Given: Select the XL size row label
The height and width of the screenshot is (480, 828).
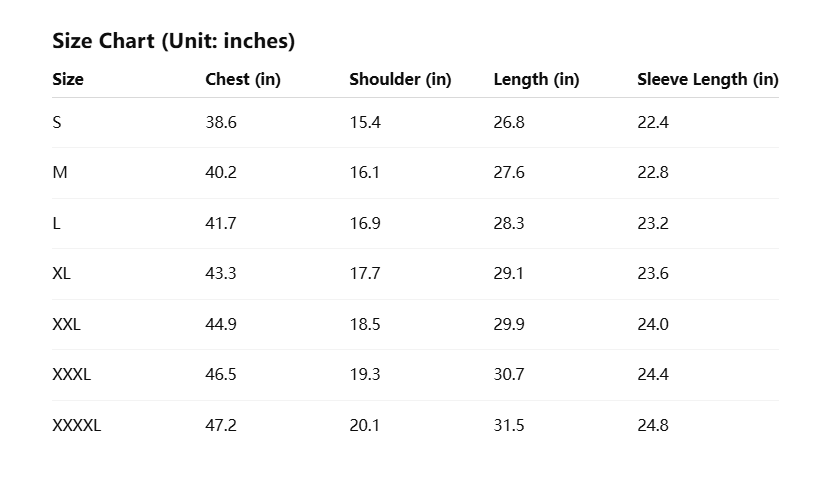Looking at the screenshot, I should pos(62,274).
